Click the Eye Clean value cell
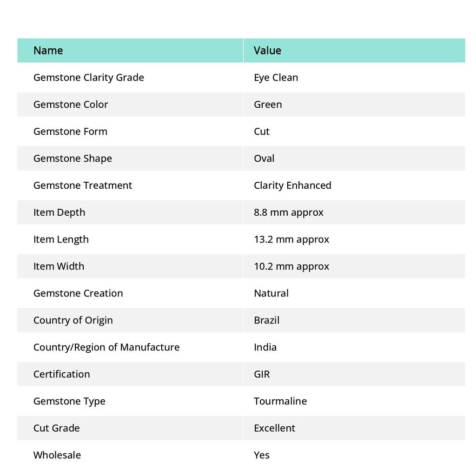The height and width of the screenshot is (476, 476). [x=276, y=78]
